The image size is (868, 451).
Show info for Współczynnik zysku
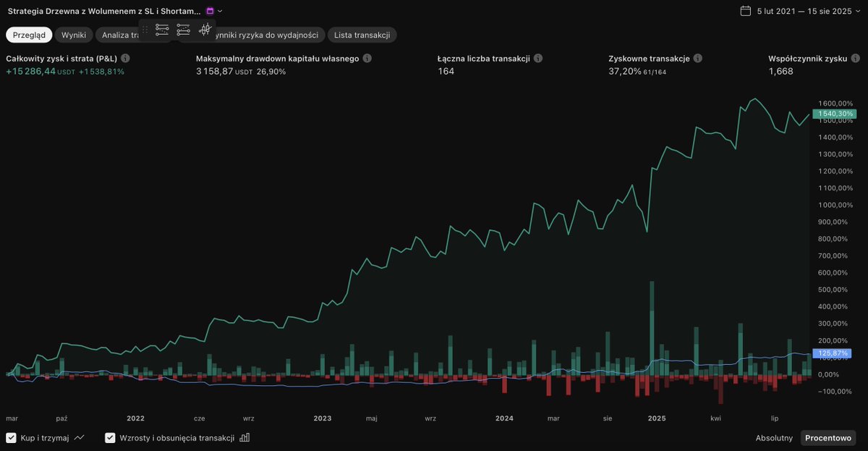tap(856, 58)
